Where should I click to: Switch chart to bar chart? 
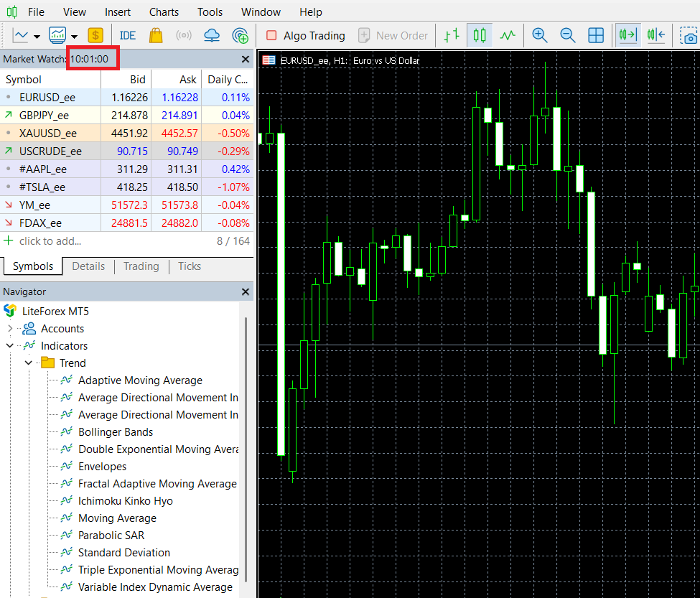[452, 35]
